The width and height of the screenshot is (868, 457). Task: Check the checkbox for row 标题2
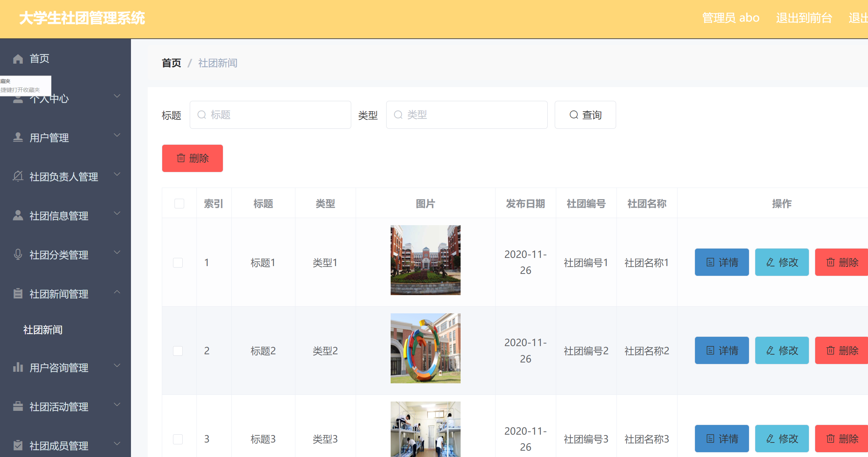pyautogui.click(x=178, y=351)
